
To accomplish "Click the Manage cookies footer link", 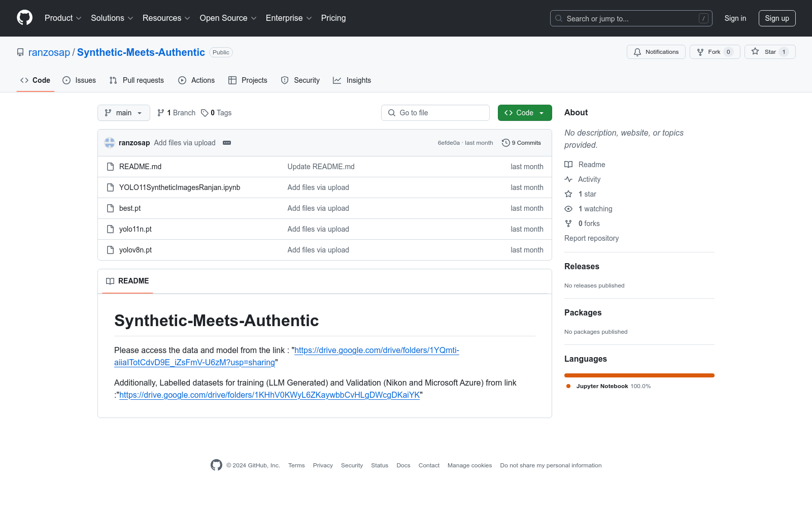I will pyautogui.click(x=469, y=465).
